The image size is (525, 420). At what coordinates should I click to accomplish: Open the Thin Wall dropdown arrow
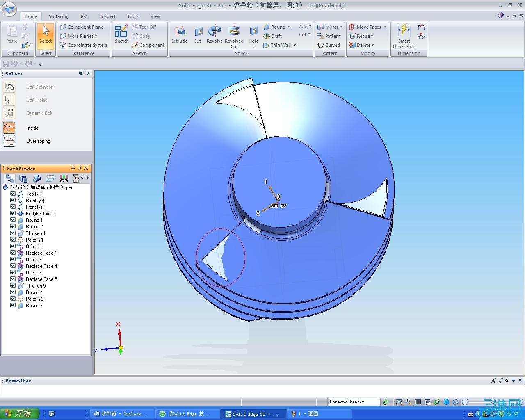point(294,45)
